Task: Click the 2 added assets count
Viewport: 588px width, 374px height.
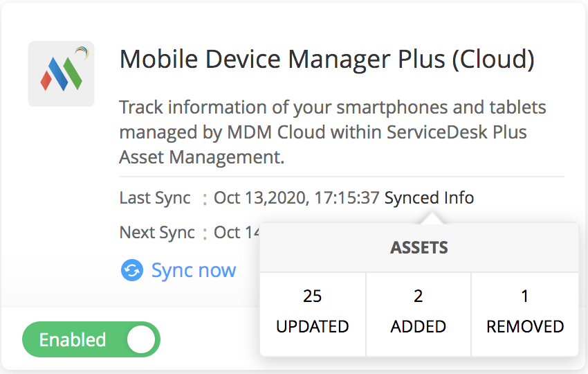Action: tap(418, 296)
